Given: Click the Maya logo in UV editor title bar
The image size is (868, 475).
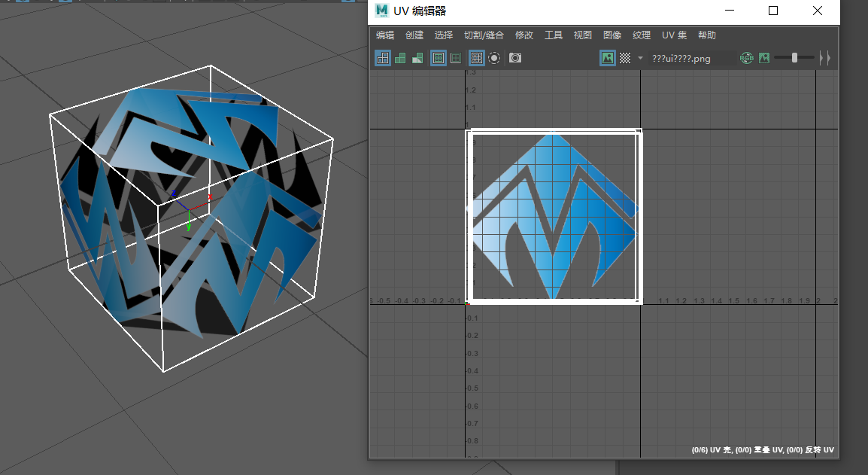Looking at the screenshot, I should pyautogui.click(x=381, y=11).
